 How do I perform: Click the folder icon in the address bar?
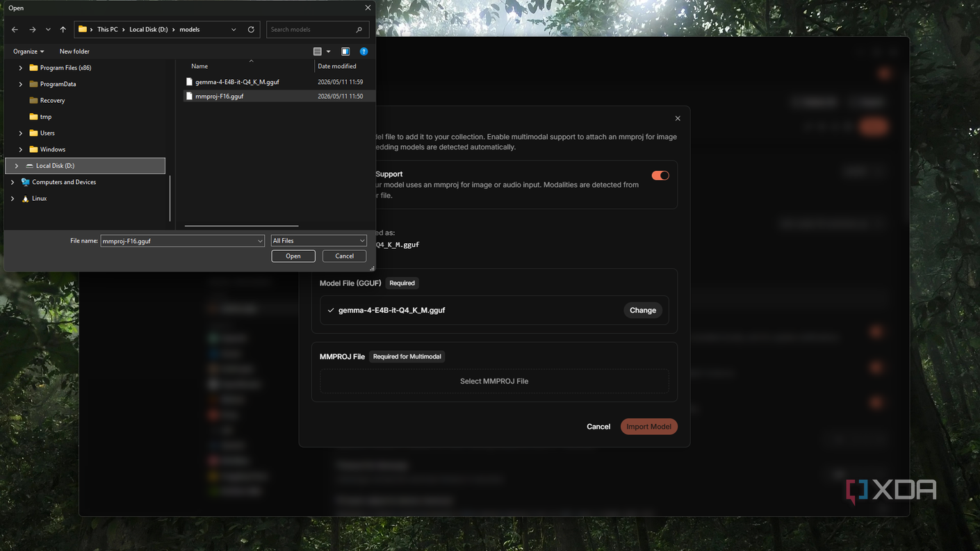coord(83,29)
